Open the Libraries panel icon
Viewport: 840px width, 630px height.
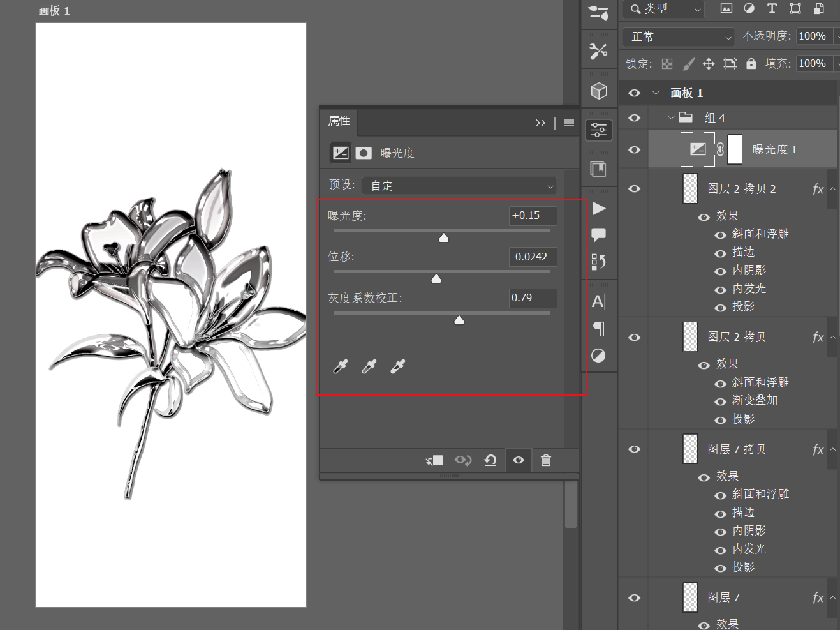coord(598,169)
